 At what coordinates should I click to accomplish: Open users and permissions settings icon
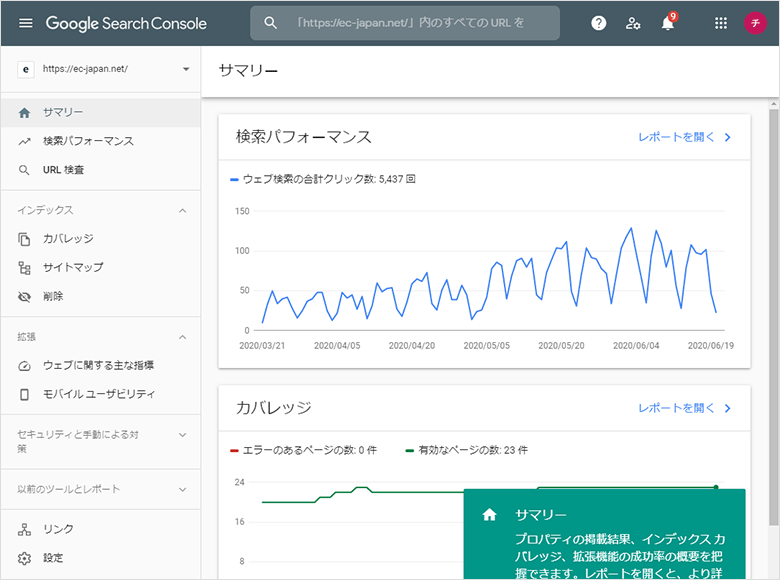tap(633, 23)
